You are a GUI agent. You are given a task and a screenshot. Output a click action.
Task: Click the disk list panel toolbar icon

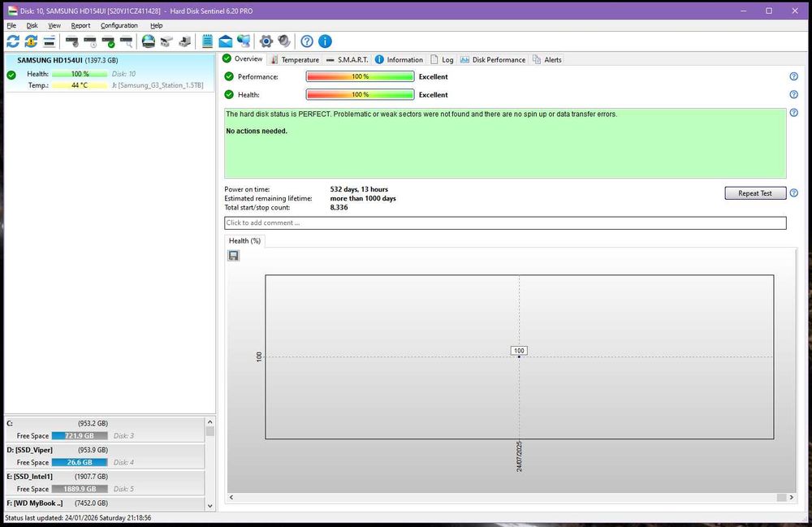click(x=50, y=41)
